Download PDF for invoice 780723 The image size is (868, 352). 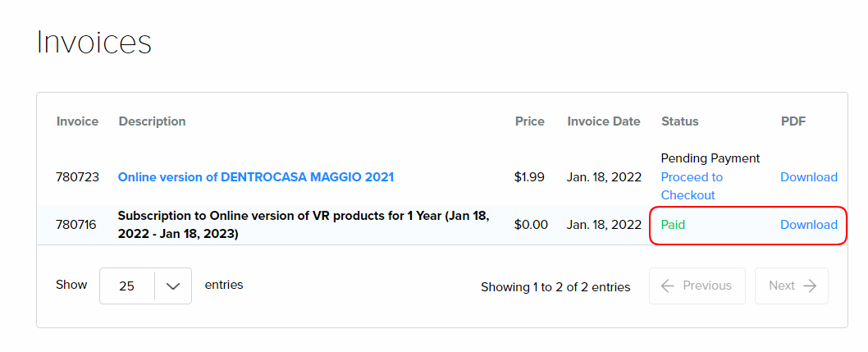tap(808, 177)
